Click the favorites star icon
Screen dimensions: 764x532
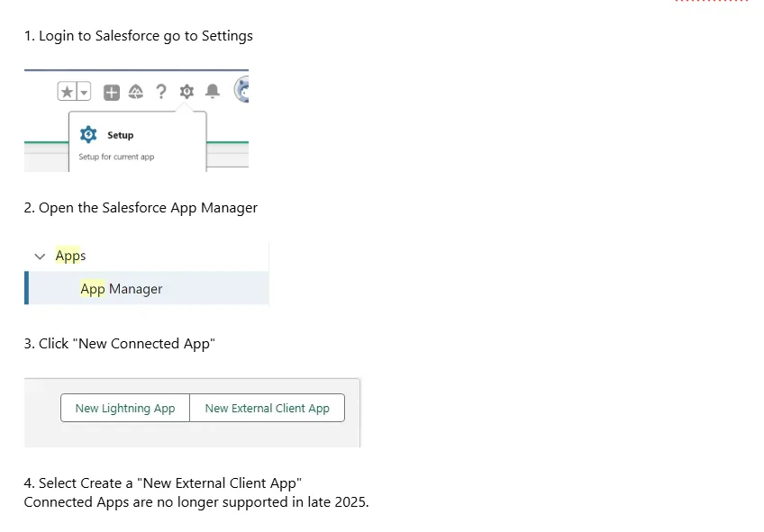[68, 92]
